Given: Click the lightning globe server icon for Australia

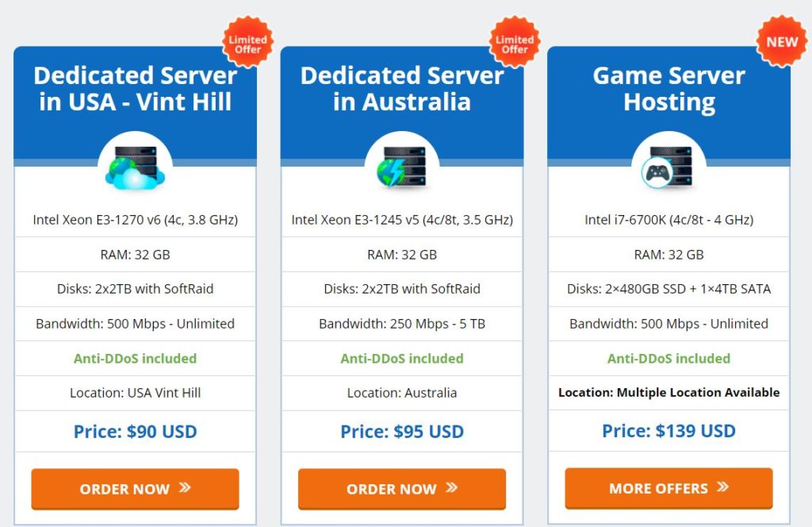Looking at the screenshot, I should [402, 167].
